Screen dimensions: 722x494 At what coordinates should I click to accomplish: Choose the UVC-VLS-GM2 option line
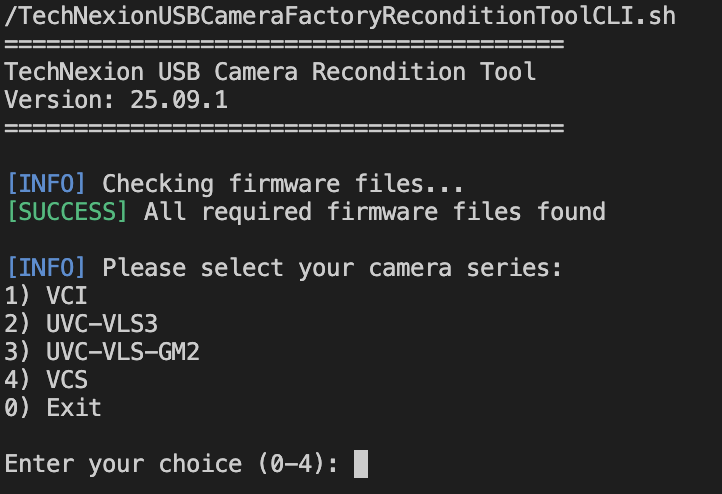(102, 352)
